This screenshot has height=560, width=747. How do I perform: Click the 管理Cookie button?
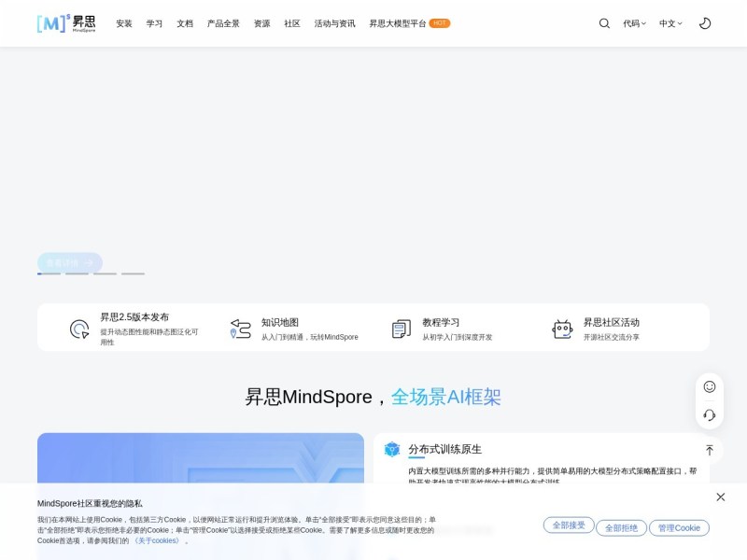click(680, 528)
